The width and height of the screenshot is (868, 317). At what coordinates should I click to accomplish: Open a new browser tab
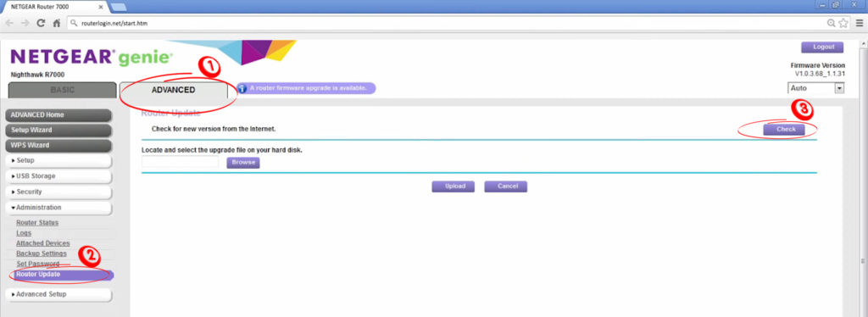[x=119, y=7]
